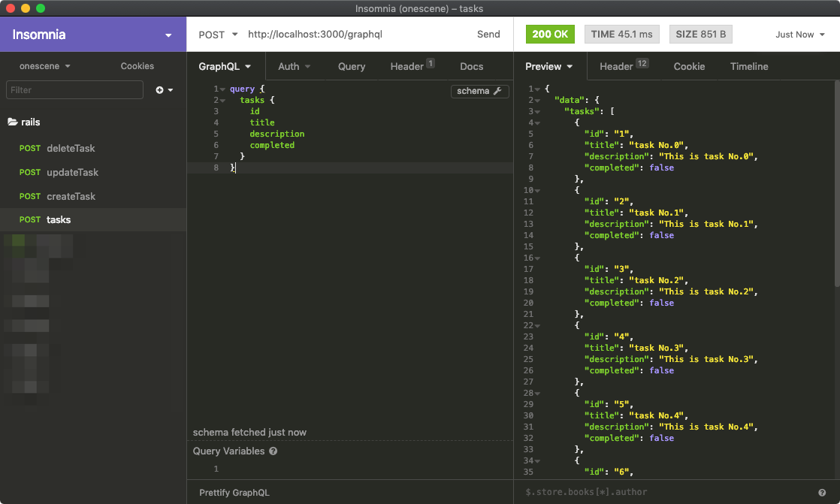Collapse the data object in response
This screenshot has width=840, height=504.
(x=538, y=100)
